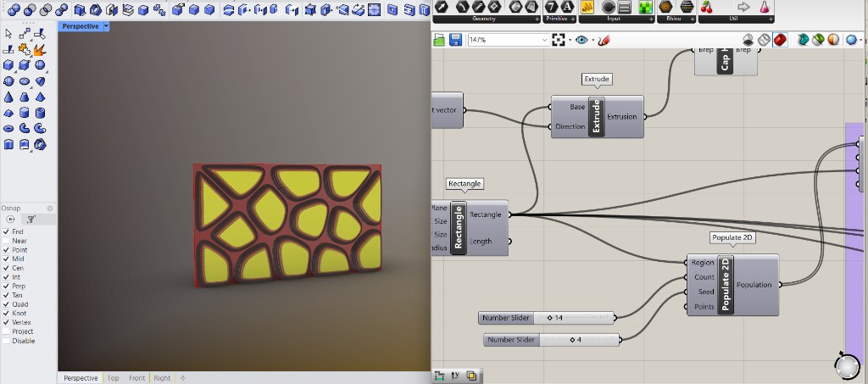Open the preview eye options dropdown arrow
Screen dimensions: 868x384
click(593, 41)
